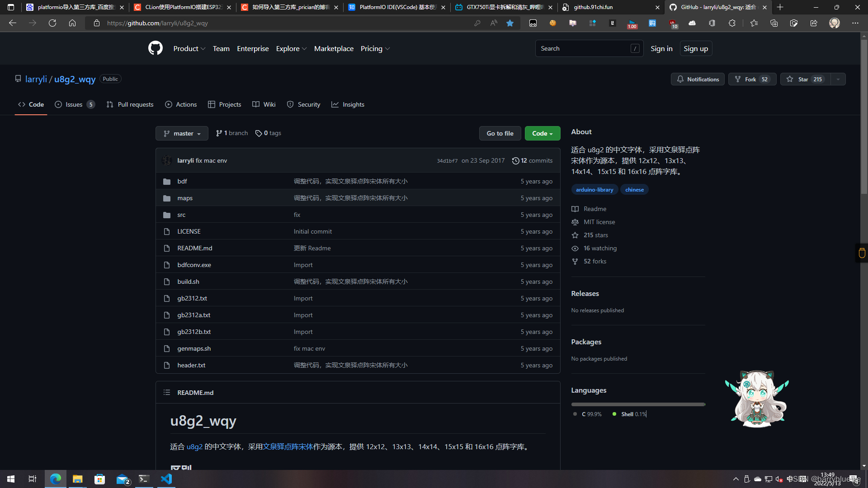Go back with browser back arrow
This screenshot has width=868, height=488.
pos(13,23)
